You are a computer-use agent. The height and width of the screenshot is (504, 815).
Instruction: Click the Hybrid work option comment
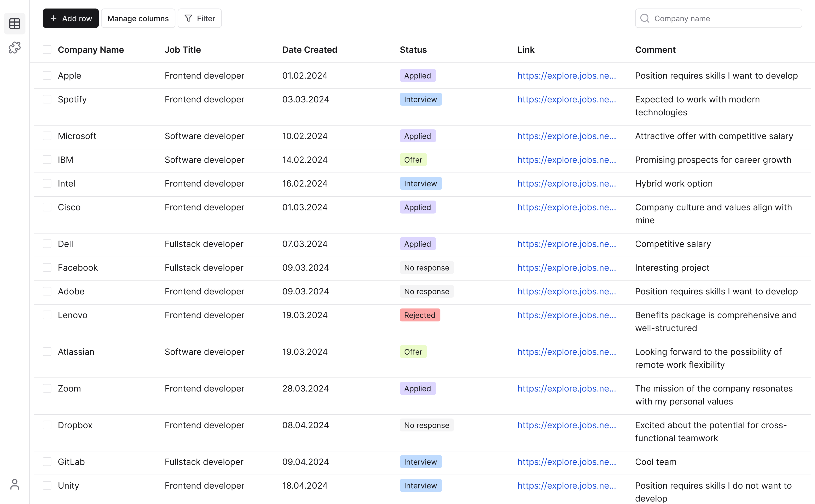(674, 183)
